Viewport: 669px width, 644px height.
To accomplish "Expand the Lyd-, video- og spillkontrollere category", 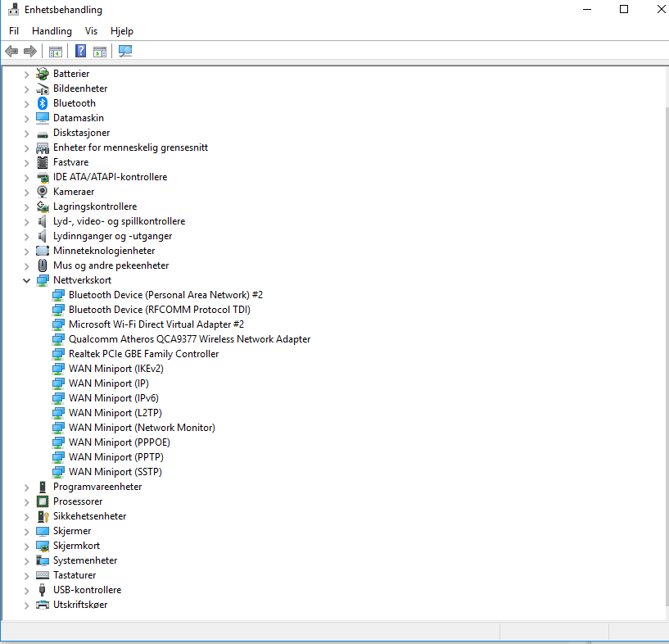I will [26, 221].
